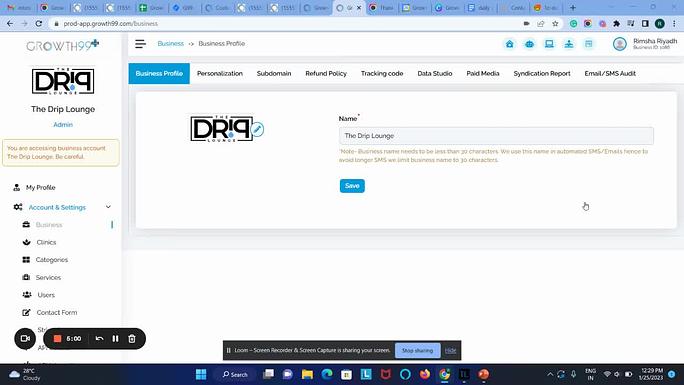
Task: Open My Profile in sidebar
Action: [x=41, y=187]
